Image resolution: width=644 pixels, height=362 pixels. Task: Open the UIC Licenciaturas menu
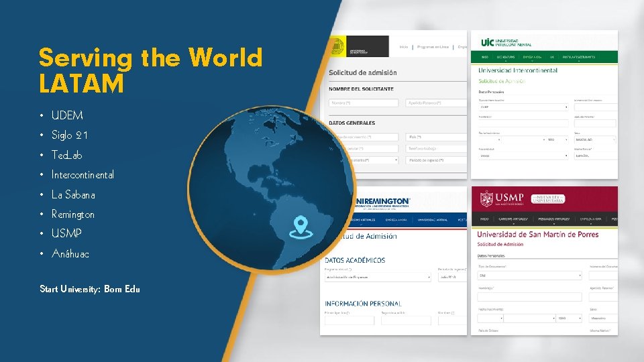[506, 57]
